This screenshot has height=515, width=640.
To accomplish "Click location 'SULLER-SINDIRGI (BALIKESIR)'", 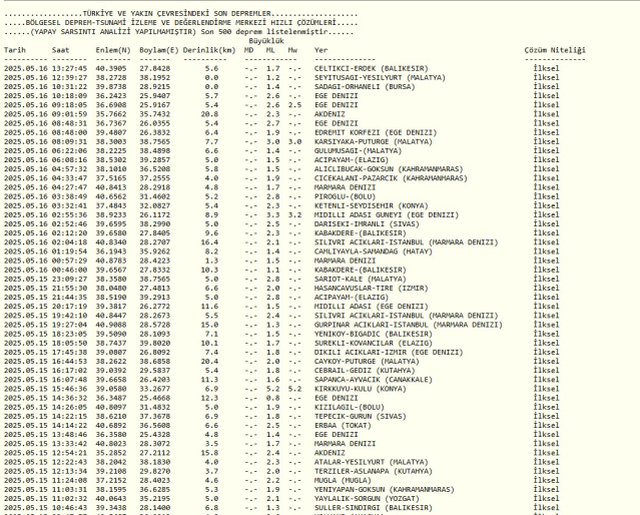I will (373, 508).
